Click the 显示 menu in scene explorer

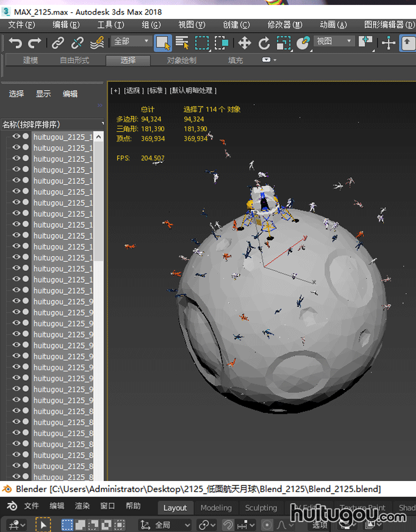pos(43,94)
